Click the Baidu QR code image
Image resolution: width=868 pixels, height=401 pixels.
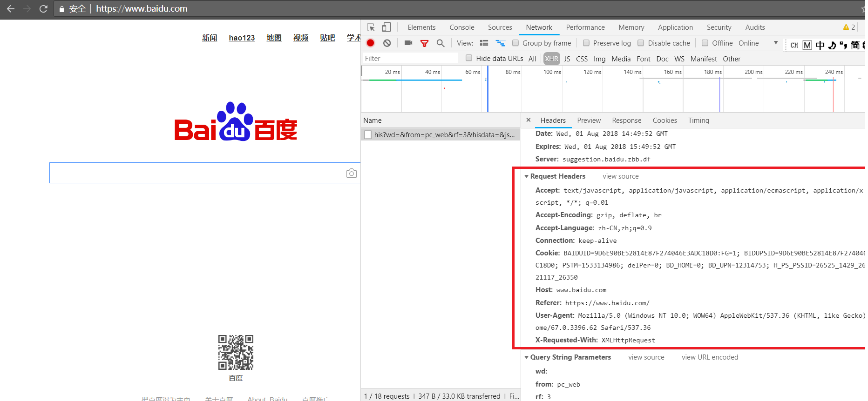pyautogui.click(x=236, y=352)
